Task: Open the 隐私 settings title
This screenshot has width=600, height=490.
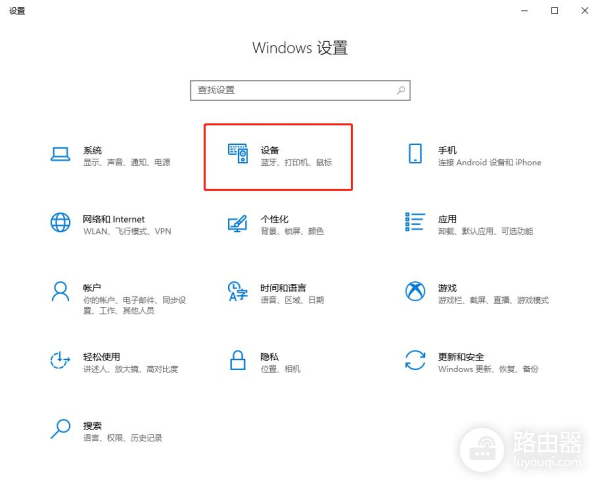Action: click(x=270, y=357)
